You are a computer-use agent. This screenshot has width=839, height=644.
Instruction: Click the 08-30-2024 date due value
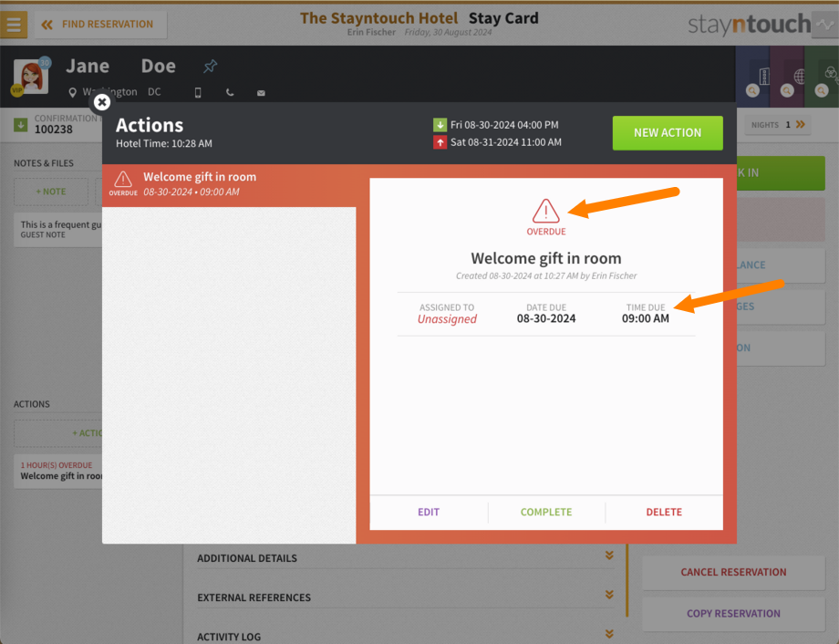click(545, 318)
